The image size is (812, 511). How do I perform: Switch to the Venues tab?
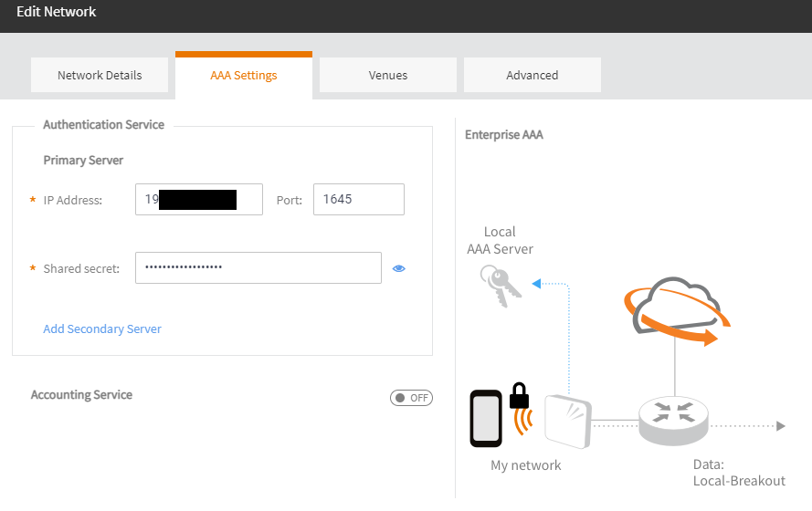click(387, 75)
